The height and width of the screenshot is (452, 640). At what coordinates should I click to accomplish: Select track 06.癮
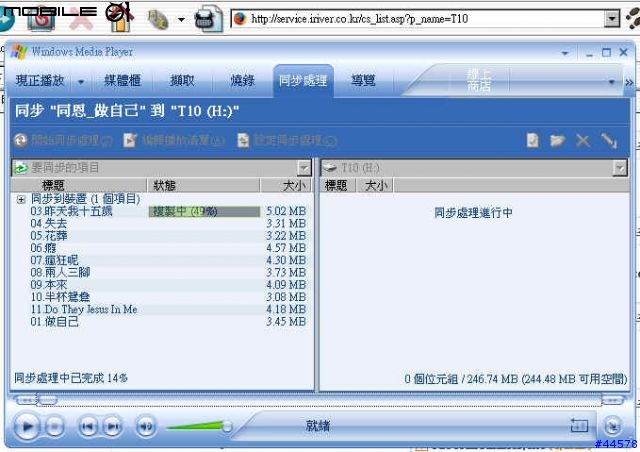(x=43, y=248)
